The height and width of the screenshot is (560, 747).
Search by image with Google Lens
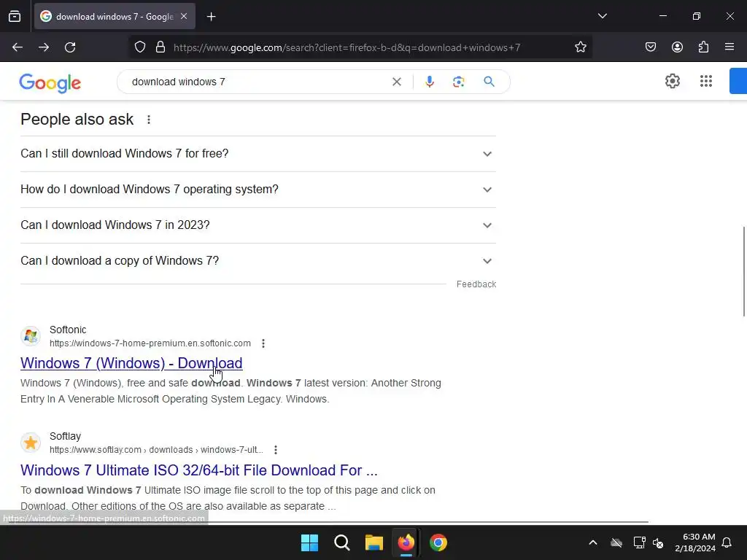coord(458,82)
